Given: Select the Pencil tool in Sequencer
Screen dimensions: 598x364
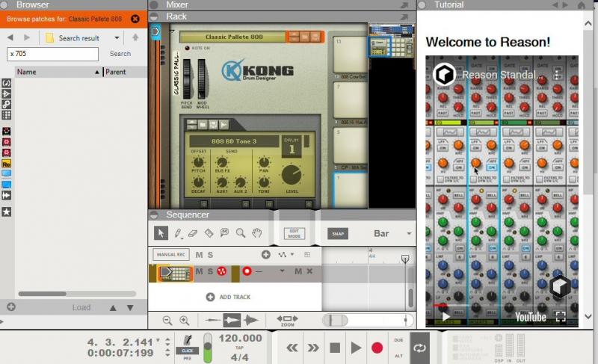Looking at the screenshot, I should tap(178, 233).
